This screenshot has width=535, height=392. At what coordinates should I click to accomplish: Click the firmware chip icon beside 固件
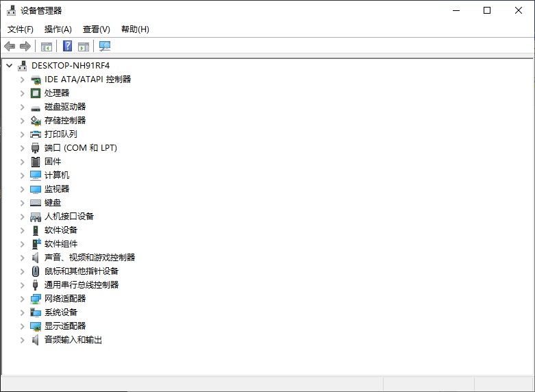[36, 162]
